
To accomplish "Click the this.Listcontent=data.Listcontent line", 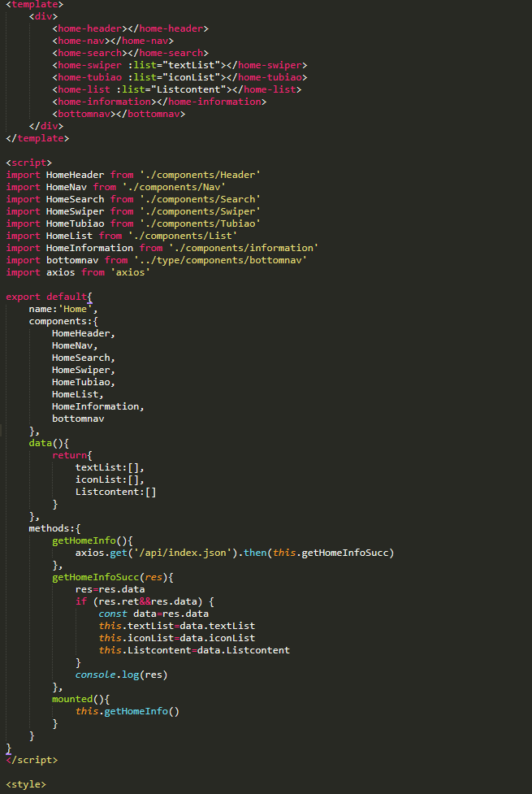I will pyautogui.click(x=194, y=649).
